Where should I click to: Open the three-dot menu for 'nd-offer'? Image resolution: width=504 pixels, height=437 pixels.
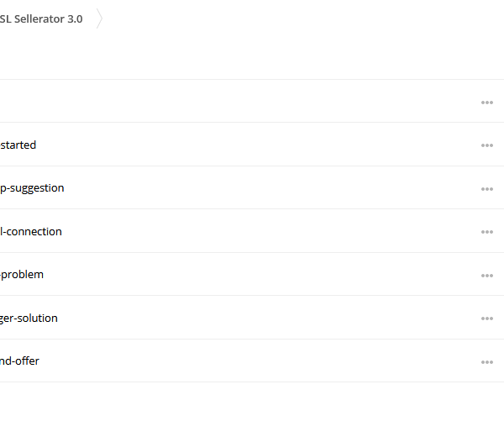487,362
